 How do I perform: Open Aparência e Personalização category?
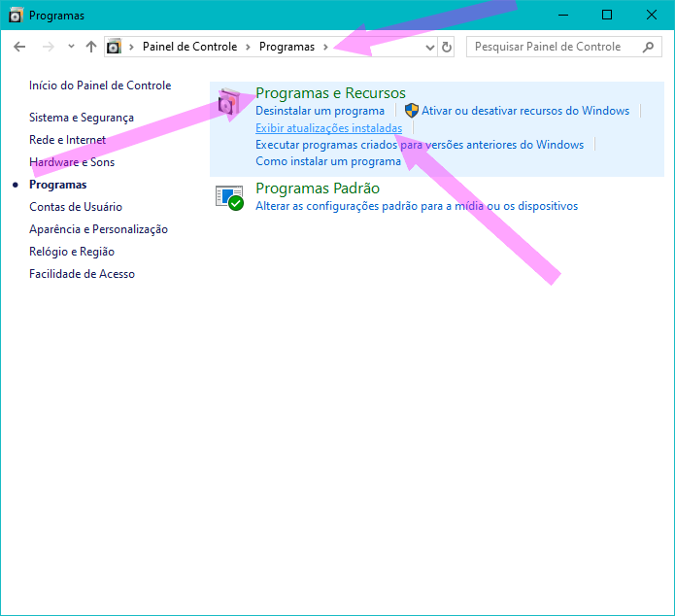tap(99, 229)
